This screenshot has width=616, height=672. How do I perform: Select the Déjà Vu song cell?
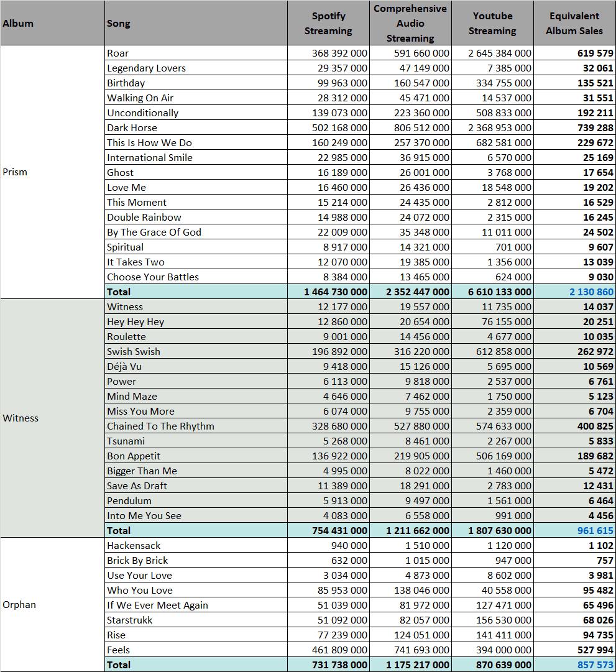[196, 366]
